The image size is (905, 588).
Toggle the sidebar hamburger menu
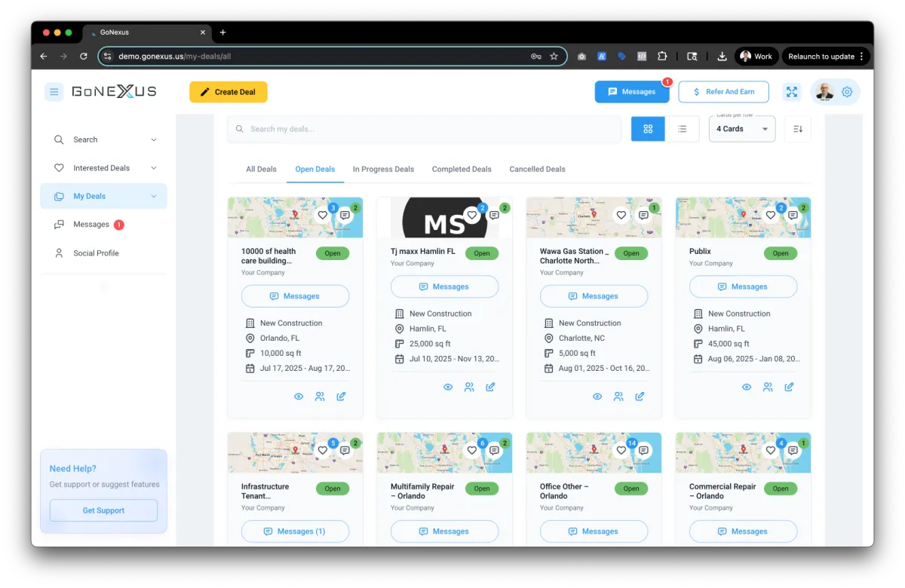pos(54,92)
